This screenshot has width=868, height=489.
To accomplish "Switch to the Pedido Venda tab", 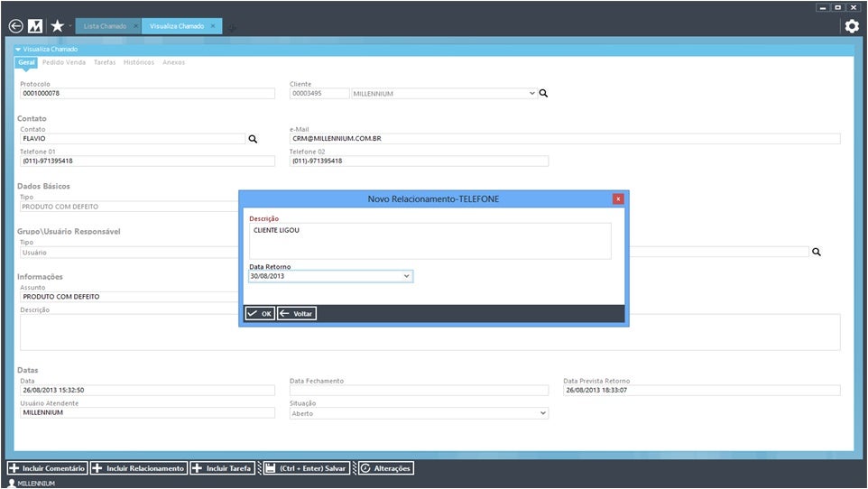I will point(64,62).
